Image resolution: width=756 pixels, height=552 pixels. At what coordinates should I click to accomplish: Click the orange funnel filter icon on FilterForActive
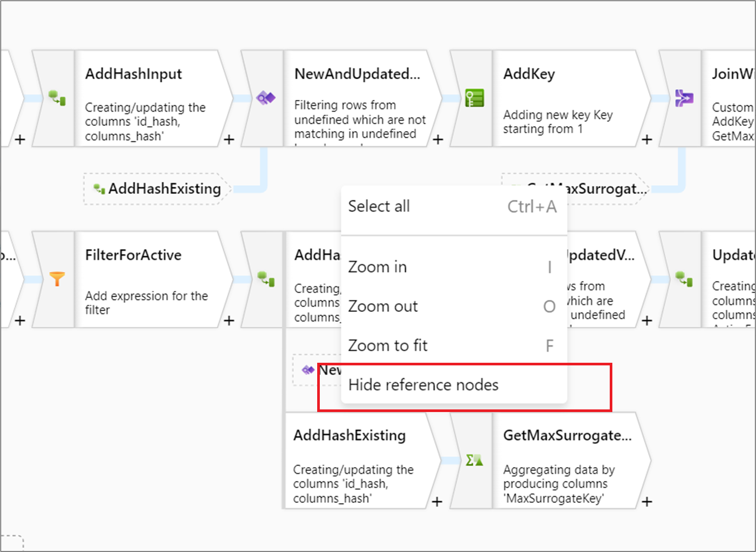coord(57,279)
